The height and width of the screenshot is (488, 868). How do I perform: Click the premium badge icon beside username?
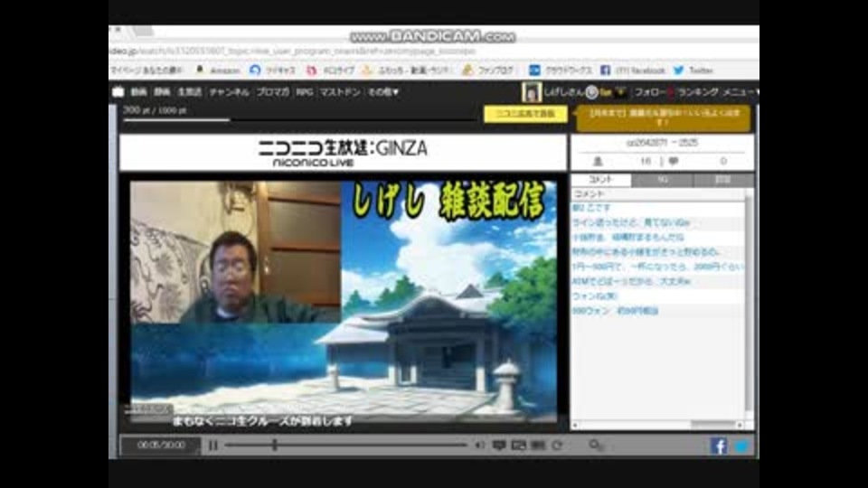pos(591,92)
